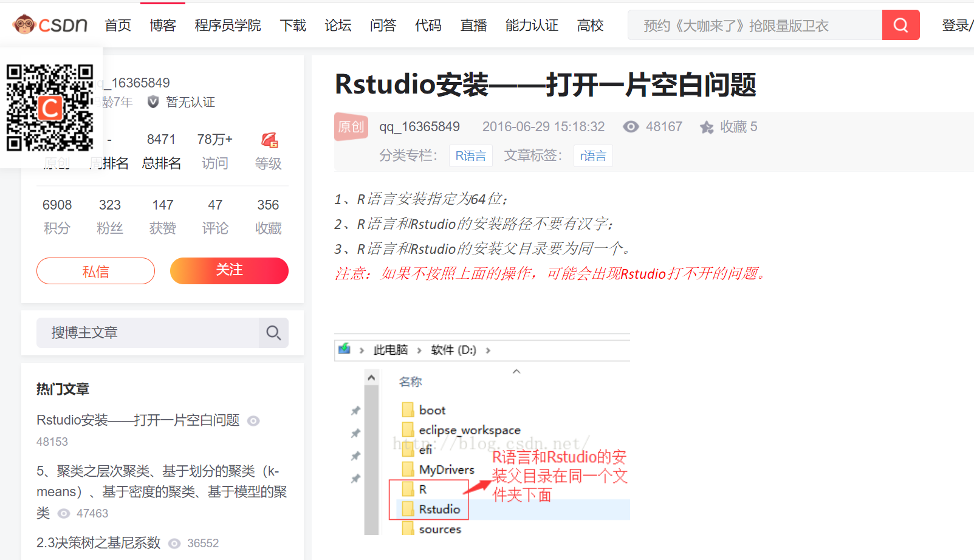Click the 323 粉丝 stat
The image size is (974, 560).
coord(110,216)
